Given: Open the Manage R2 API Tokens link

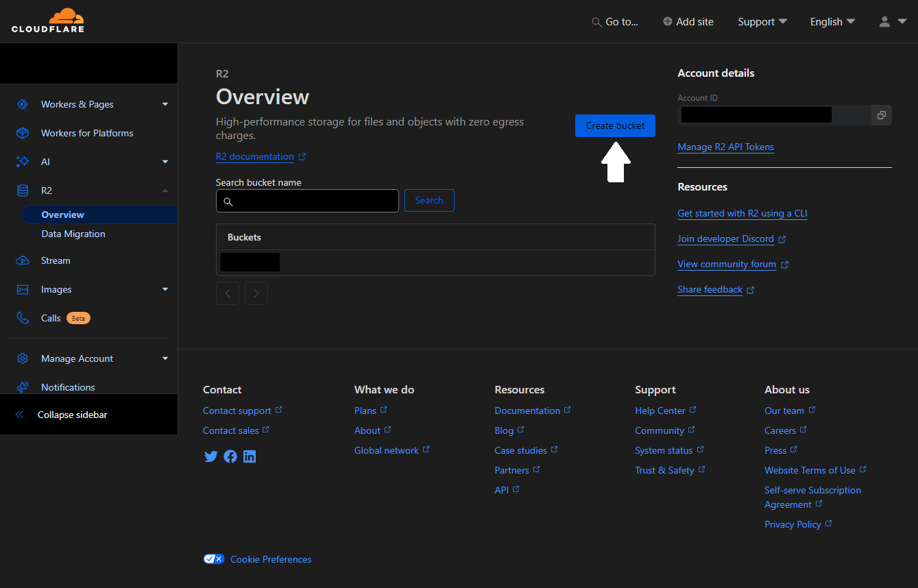Looking at the screenshot, I should coord(725,147).
